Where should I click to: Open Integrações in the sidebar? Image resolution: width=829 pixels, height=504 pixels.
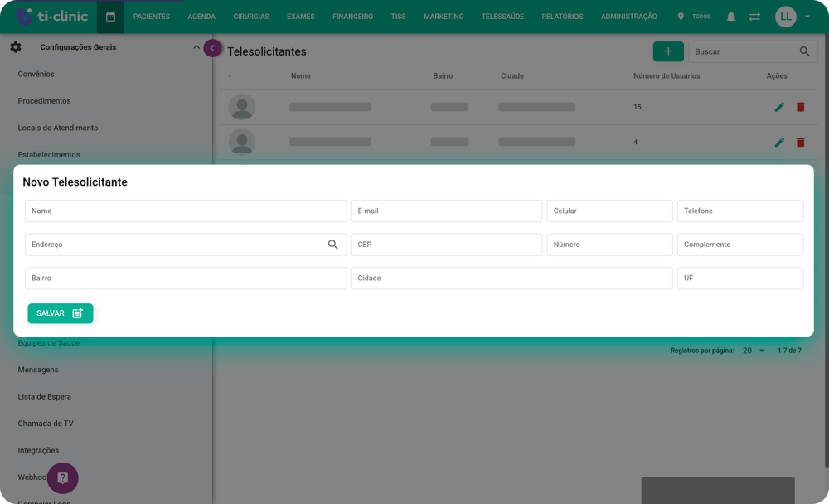click(x=38, y=451)
